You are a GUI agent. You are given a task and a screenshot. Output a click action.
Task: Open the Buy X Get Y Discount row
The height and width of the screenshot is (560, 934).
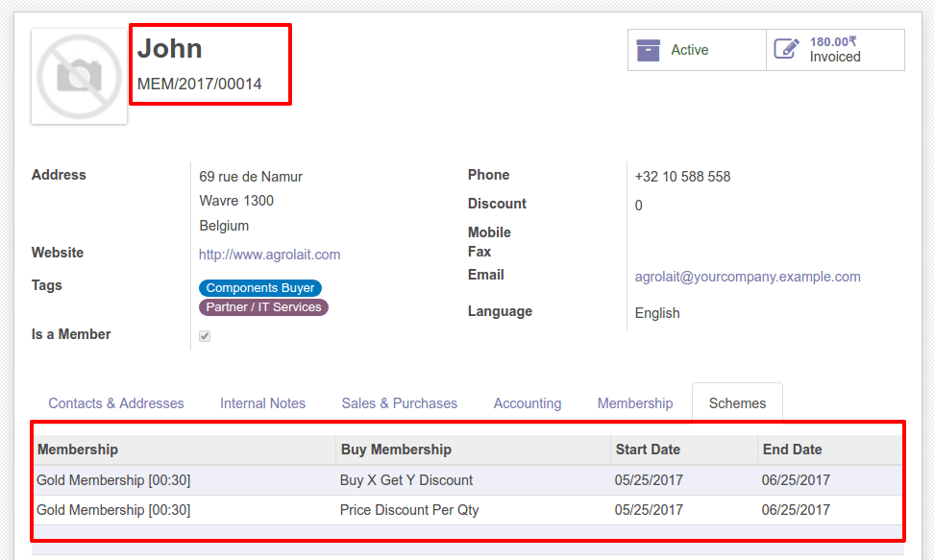coord(406,480)
